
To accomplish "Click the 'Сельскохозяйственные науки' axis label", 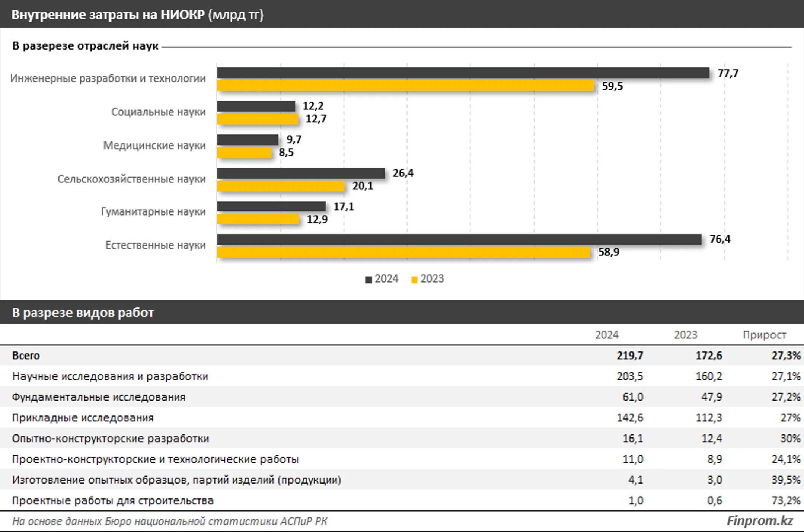I will (x=132, y=179).
